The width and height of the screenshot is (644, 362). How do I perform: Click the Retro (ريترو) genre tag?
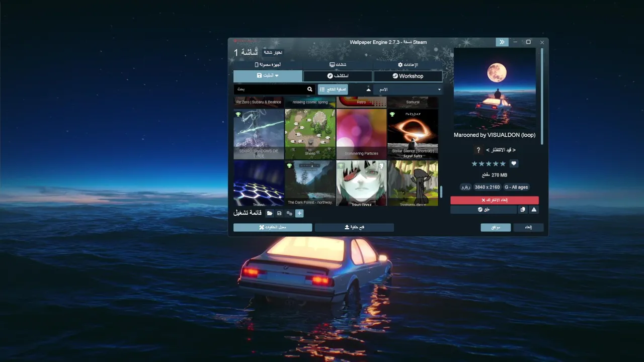coord(466,187)
